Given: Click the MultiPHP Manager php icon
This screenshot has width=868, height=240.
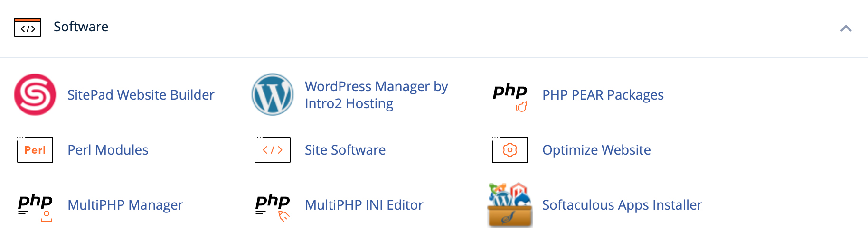Looking at the screenshot, I should (x=35, y=206).
